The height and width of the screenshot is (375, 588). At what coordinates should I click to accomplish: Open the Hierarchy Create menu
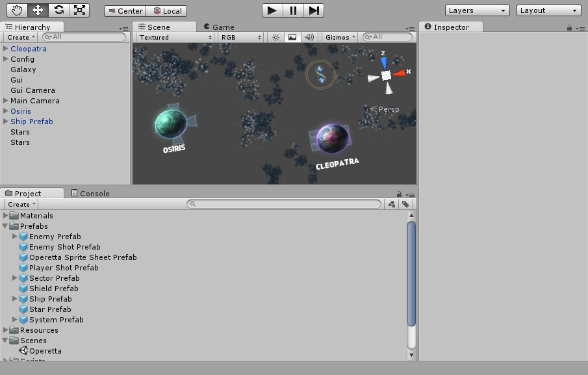[21, 37]
